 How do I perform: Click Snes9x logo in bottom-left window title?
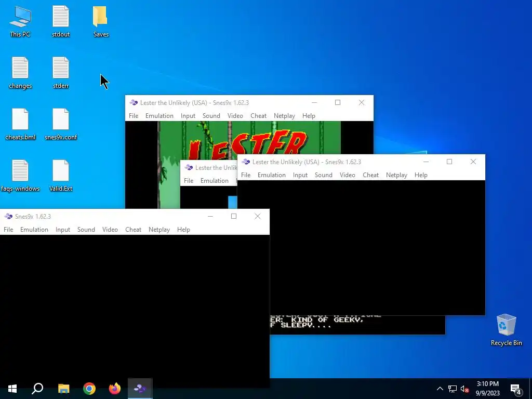(x=8, y=216)
